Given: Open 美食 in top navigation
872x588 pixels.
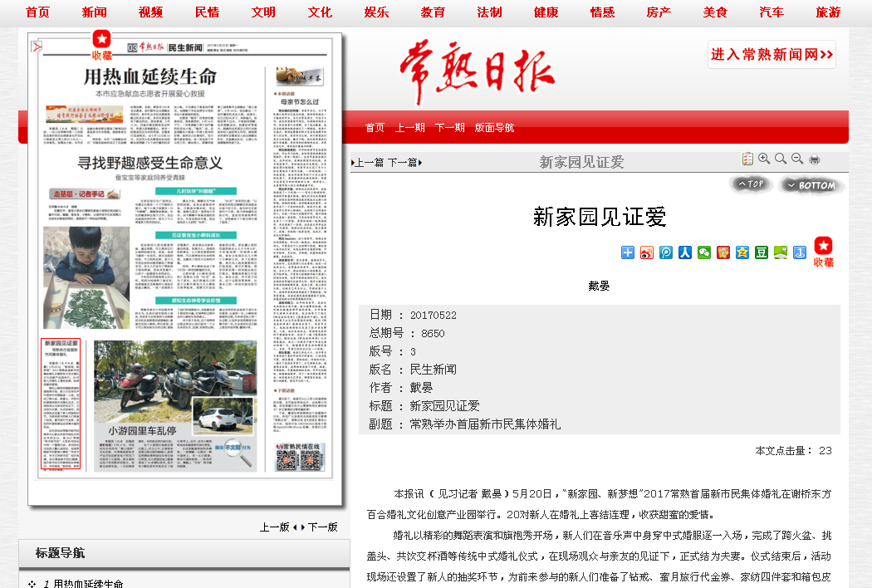Looking at the screenshot, I should click(715, 12).
